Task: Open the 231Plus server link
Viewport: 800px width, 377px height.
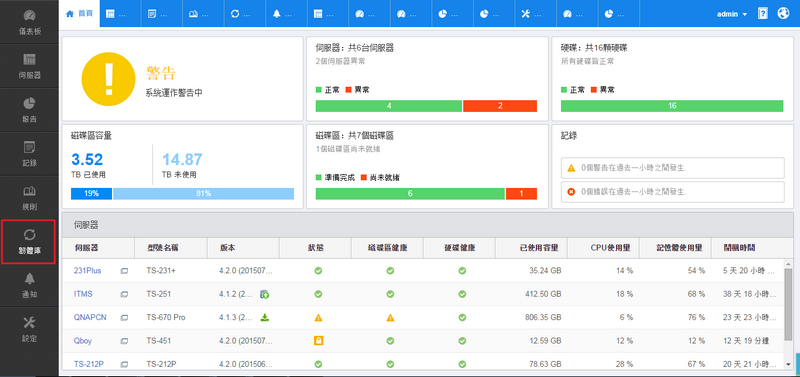Action: coord(87,271)
